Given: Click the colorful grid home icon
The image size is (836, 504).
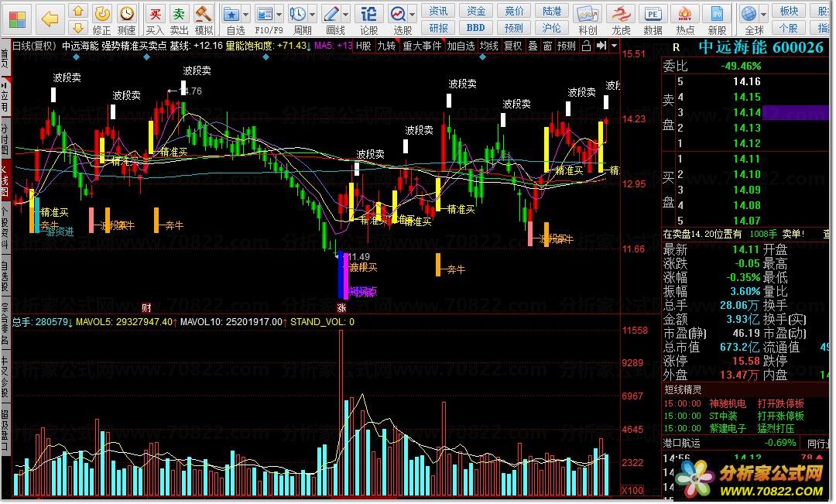Looking at the screenshot, I should (17, 19).
